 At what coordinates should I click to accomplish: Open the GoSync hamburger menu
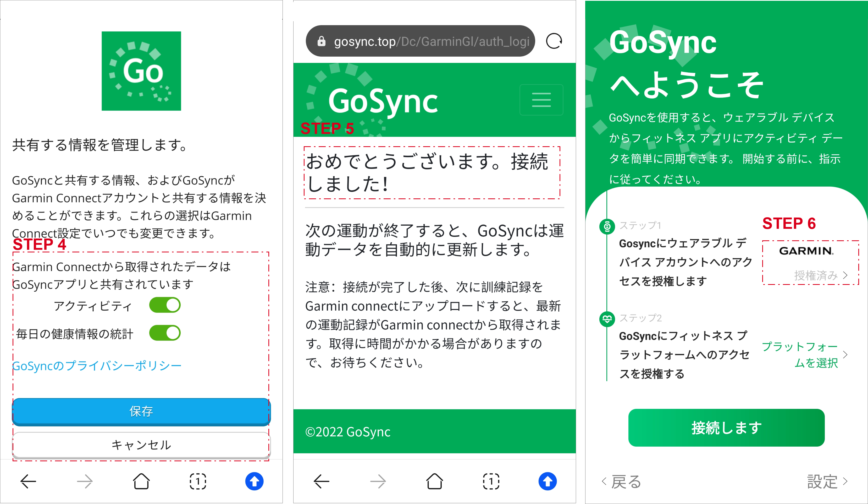541,100
